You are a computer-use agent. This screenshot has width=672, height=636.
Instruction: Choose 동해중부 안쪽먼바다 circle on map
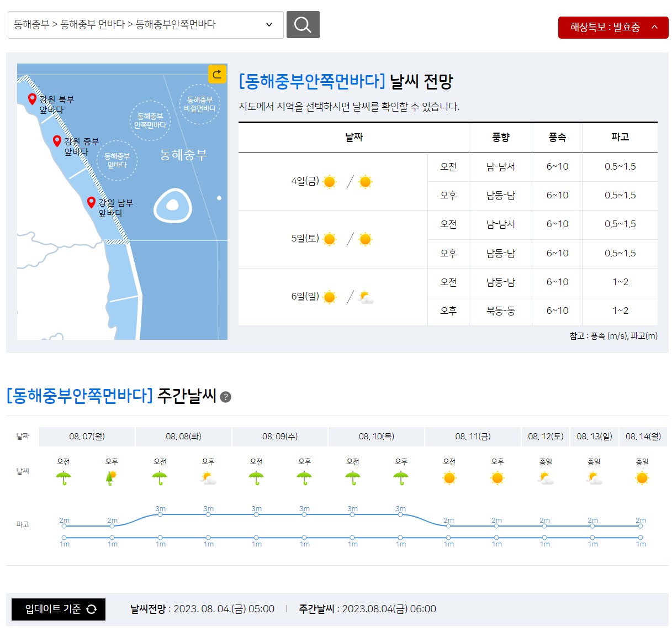pos(150,120)
